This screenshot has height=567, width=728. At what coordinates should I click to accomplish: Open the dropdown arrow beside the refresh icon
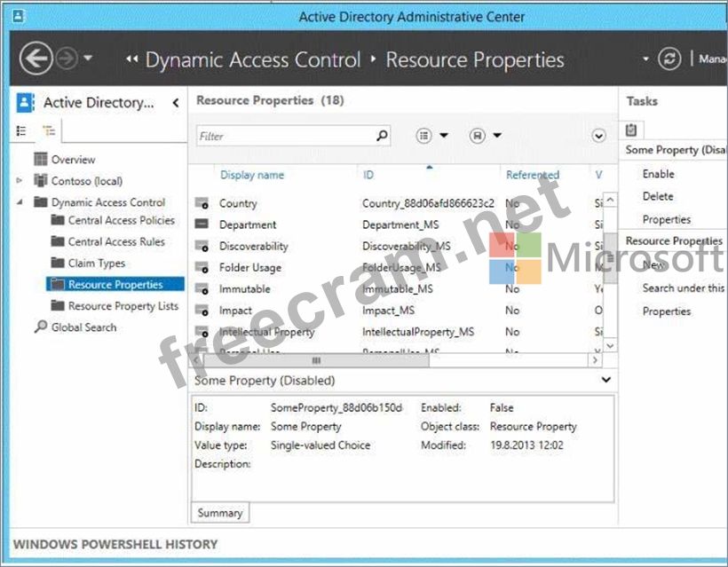tap(645, 59)
